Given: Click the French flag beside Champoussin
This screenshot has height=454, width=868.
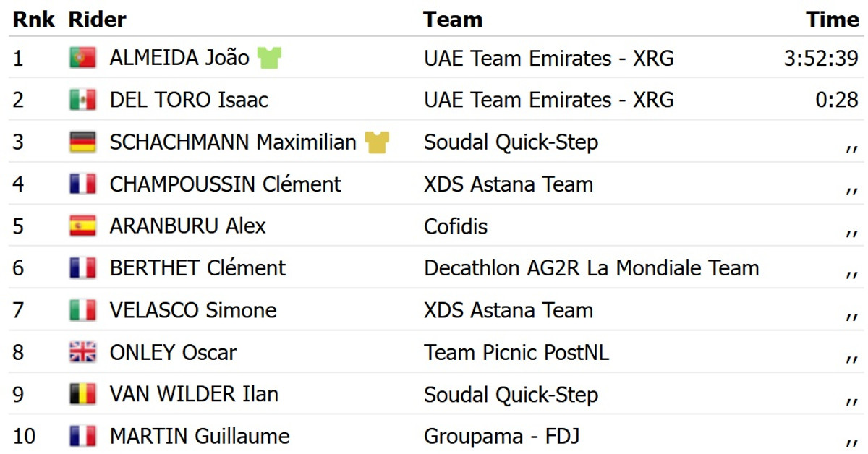Looking at the screenshot, I should (82, 184).
